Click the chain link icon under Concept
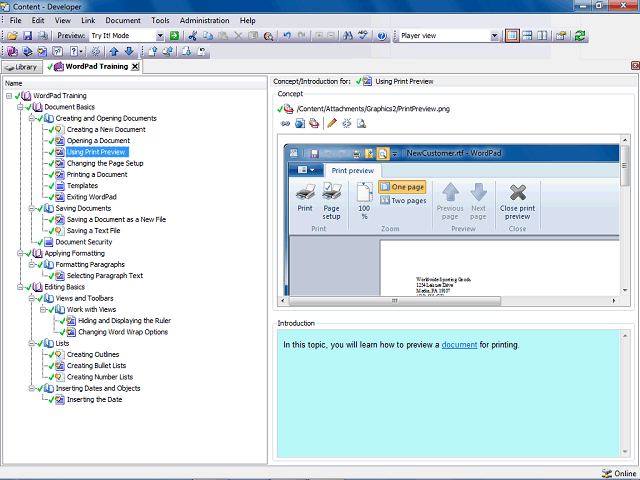 click(x=285, y=123)
